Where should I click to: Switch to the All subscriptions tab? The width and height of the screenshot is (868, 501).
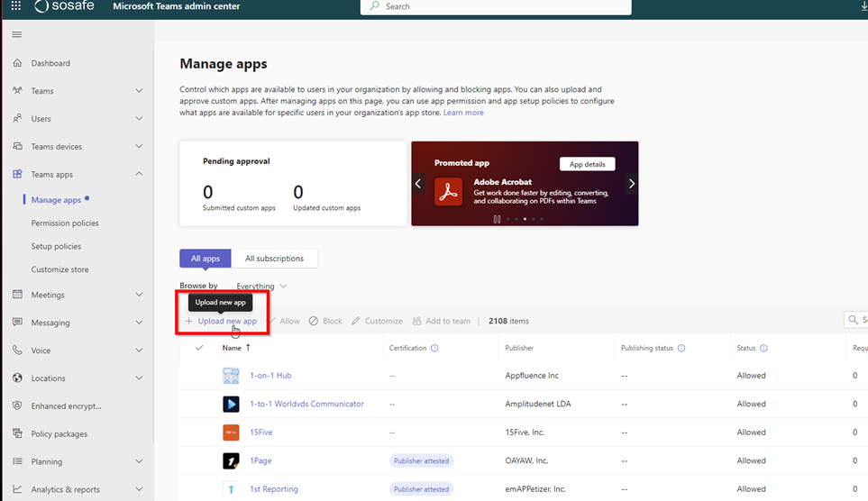274,259
